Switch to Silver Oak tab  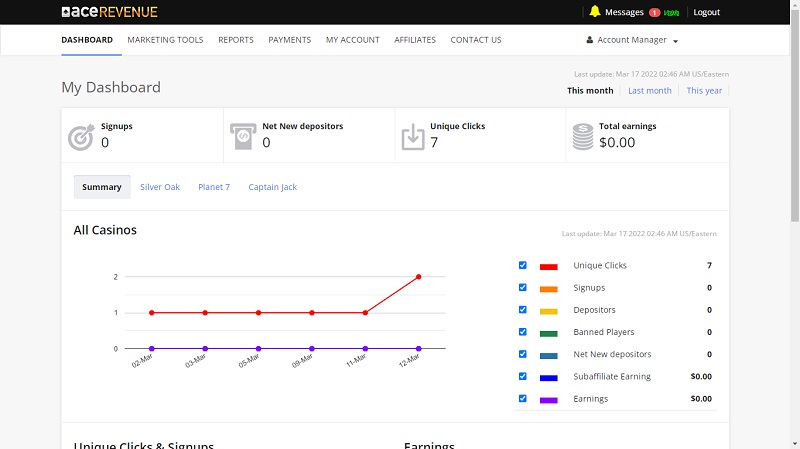pyautogui.click(x=160, y=187)
